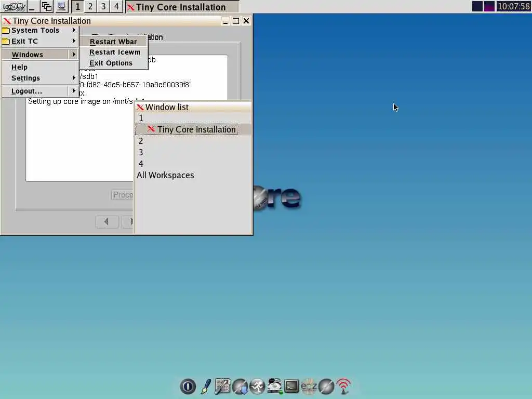Screen dimensions: 532x399
Task: Launch the terminal from the taskbar icon
Action: (x=61, y=6)
